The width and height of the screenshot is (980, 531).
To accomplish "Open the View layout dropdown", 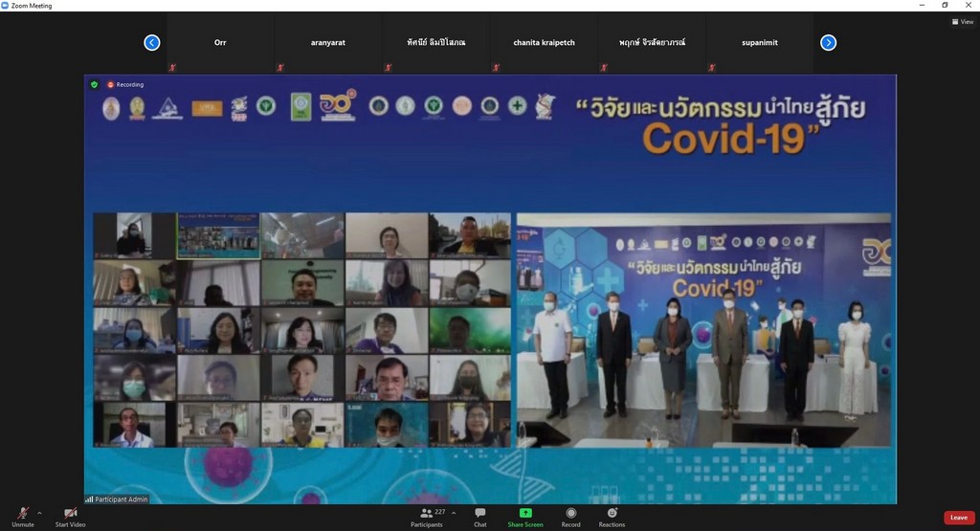I will (962, 22).
